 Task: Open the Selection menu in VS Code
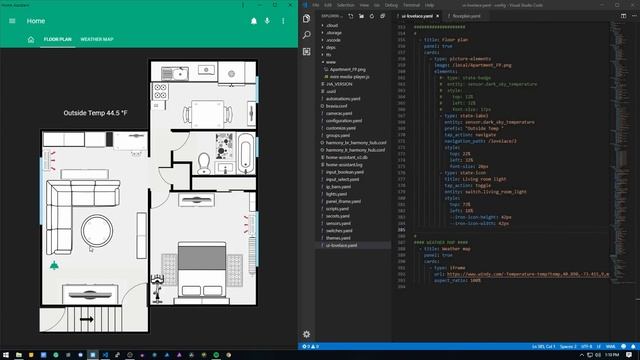[x=345, y=5]
